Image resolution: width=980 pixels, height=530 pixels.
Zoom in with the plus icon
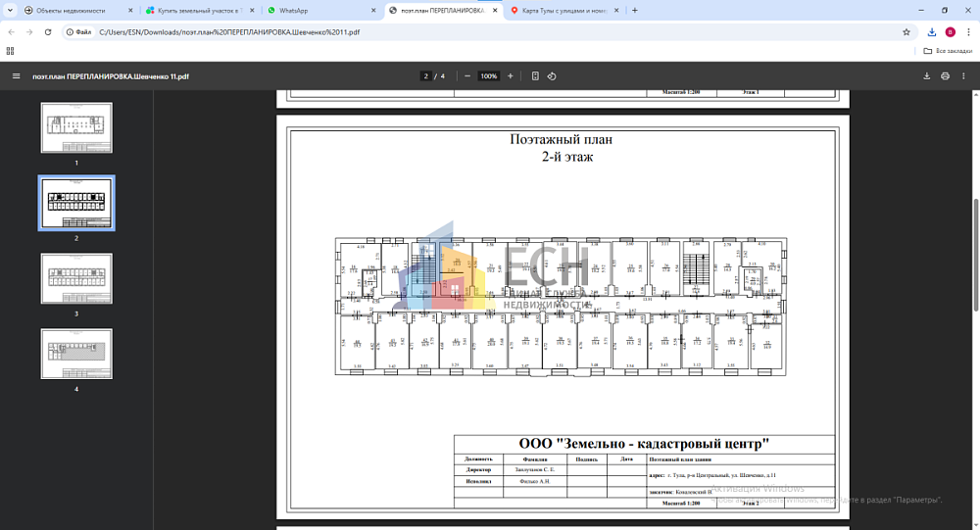(510, 76)
